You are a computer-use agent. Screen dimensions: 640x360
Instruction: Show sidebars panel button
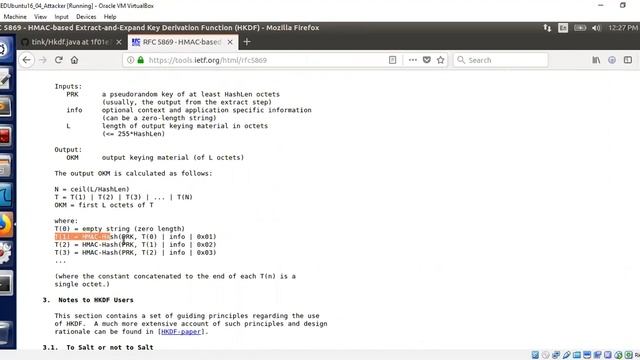point(628,60)
